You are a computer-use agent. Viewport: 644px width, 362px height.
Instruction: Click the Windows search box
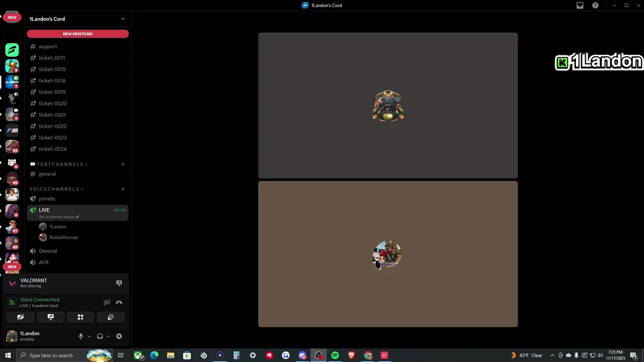tap(64, 355)
